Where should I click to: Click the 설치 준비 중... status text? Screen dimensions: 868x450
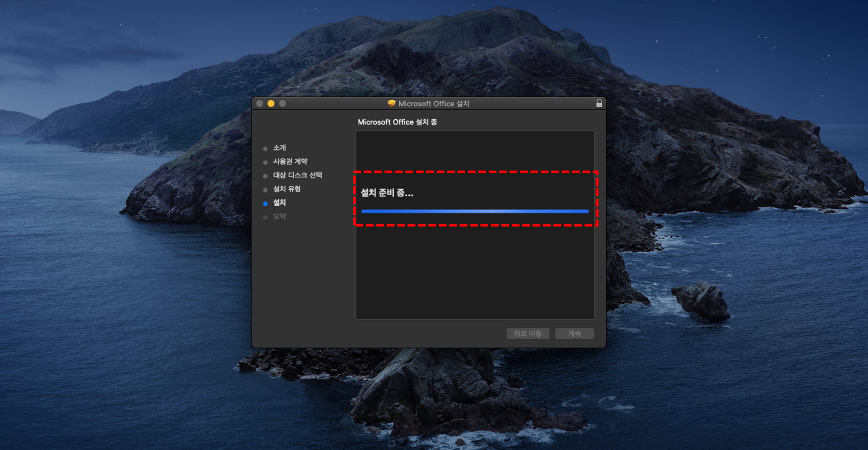click(387, 193)
